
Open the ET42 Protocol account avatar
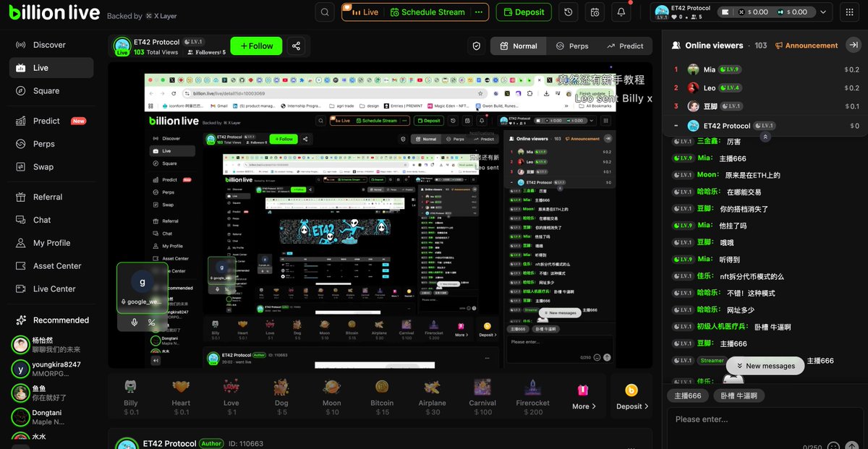(663, 12)
